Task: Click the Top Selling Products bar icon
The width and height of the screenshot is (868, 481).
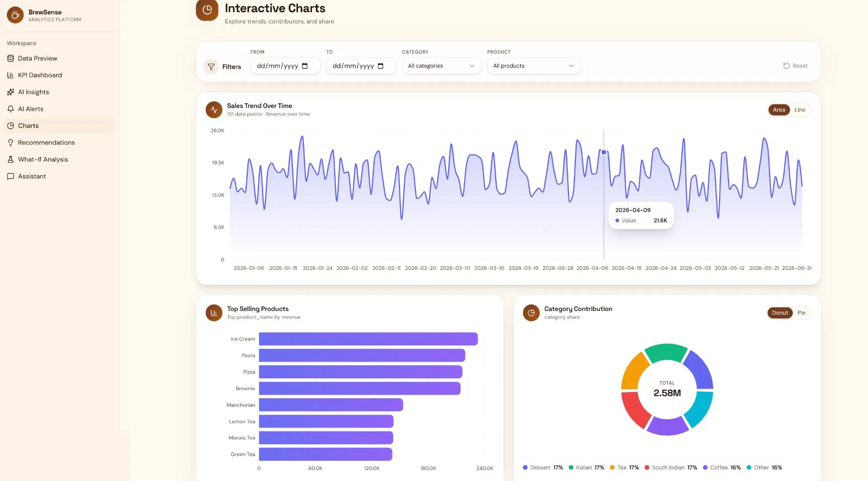Action: [x=214, y=312]
